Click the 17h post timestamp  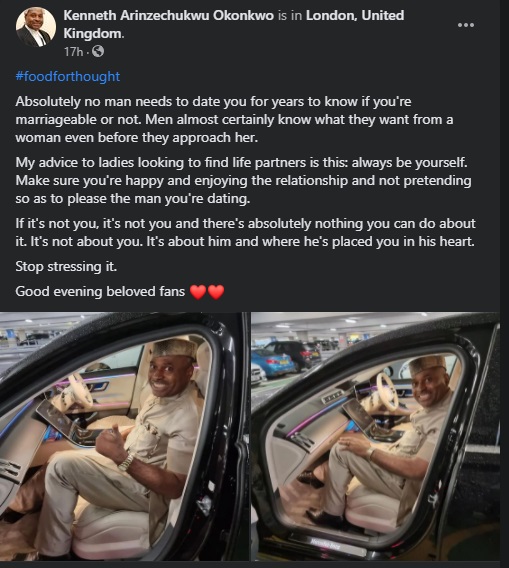pyautogui.click(x=74, y=52)
